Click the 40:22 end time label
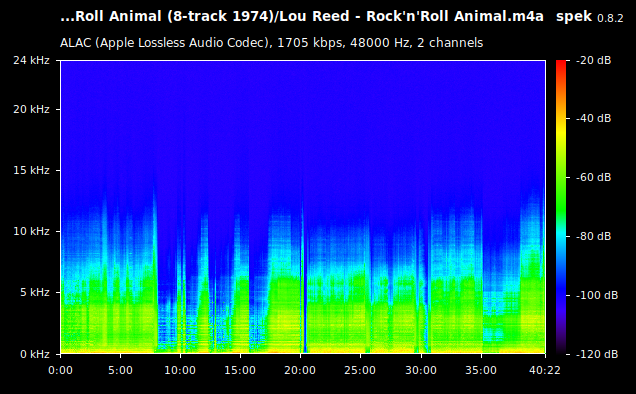 pyautogui.click(x=545, y=370)
